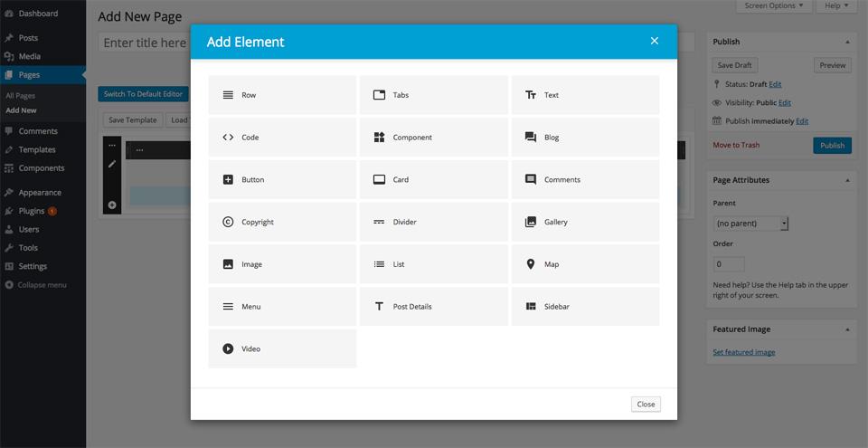Choose the Comments element

coord(585,179)
